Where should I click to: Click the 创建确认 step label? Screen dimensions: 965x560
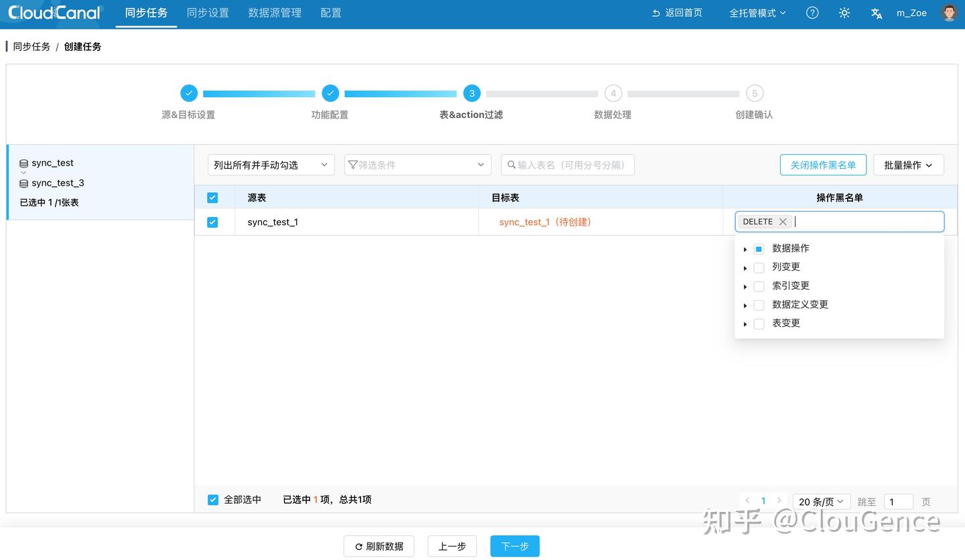coord(754,115)
